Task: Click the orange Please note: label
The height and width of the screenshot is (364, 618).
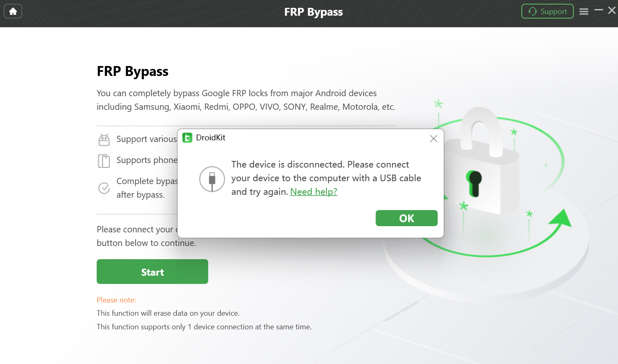Action: click(x=116, y=300)
